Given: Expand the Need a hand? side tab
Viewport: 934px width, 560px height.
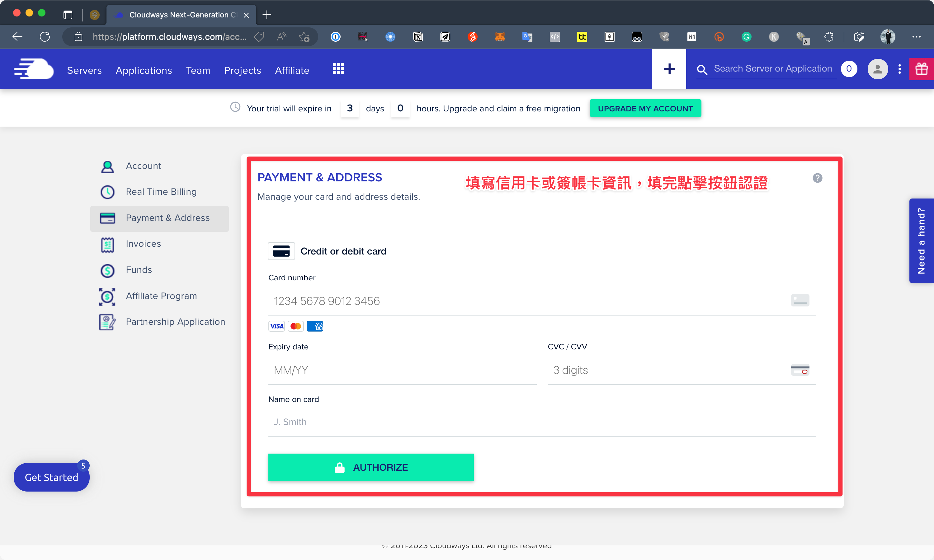Looking at the screenshot, I should tap(921, 241).
